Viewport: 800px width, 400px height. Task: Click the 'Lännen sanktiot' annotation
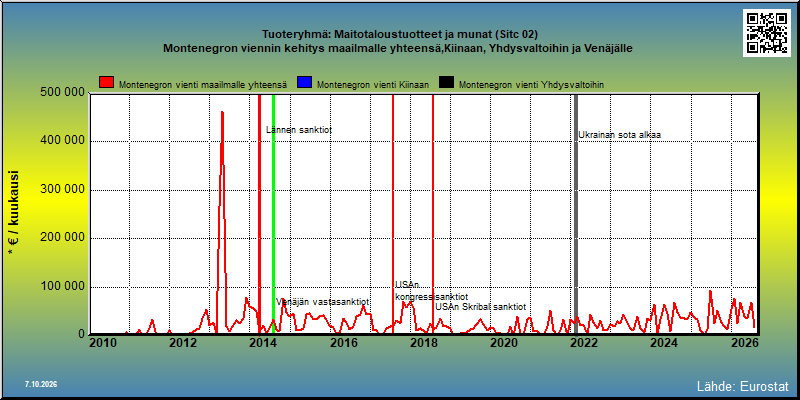click(299, 130)
